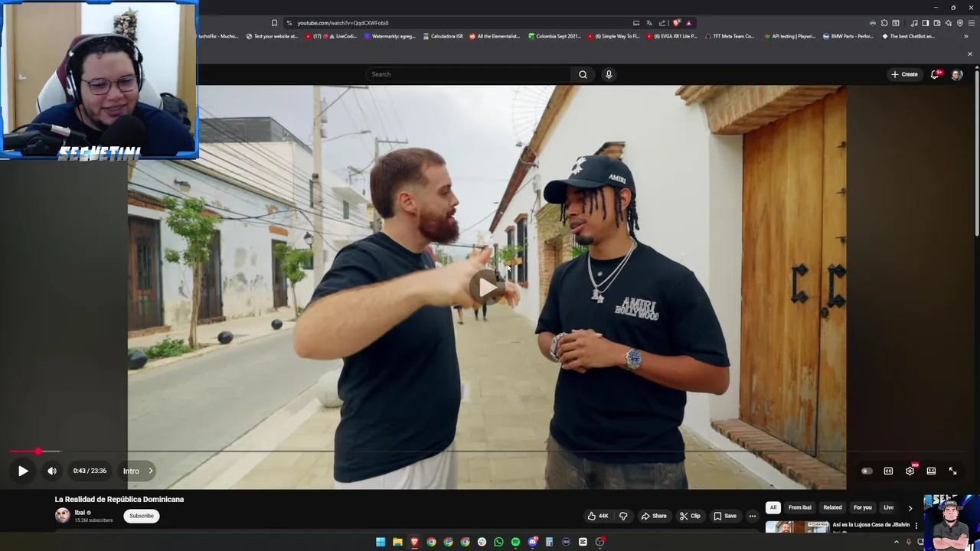Open the Ibai channel name link
The image size is (980, 551).
80,513
